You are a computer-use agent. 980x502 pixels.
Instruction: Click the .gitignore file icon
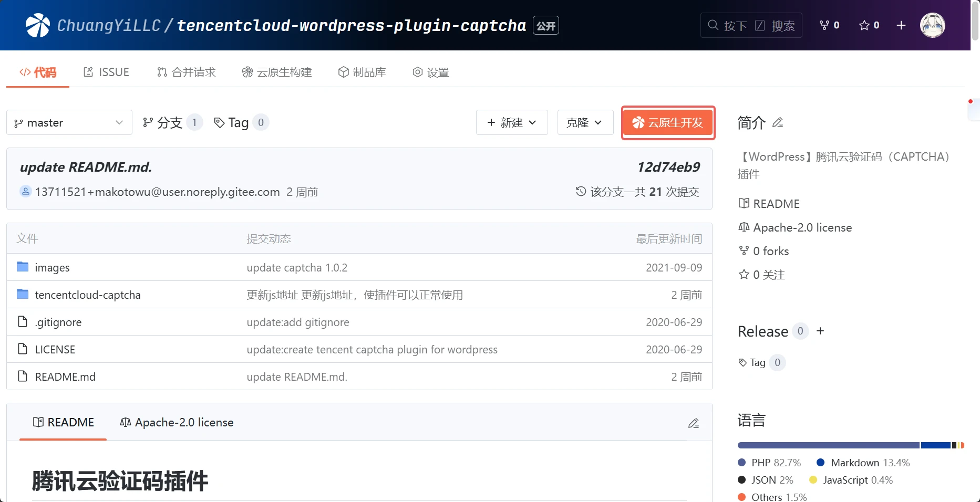tap(23, 321)
